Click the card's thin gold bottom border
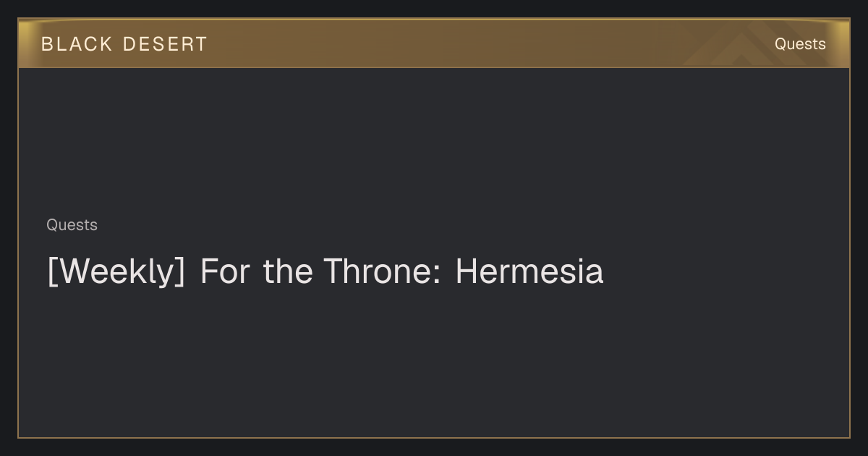The image size is (868, 456). coord(434,437)
